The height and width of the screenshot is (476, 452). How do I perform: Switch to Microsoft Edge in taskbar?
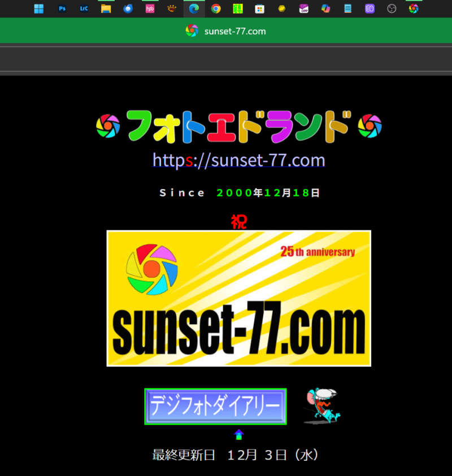194,8
